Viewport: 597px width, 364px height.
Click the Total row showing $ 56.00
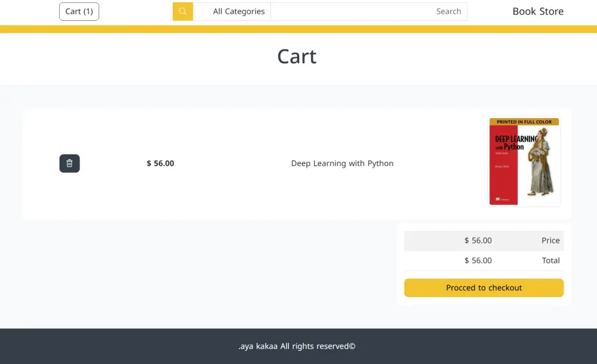484,260
